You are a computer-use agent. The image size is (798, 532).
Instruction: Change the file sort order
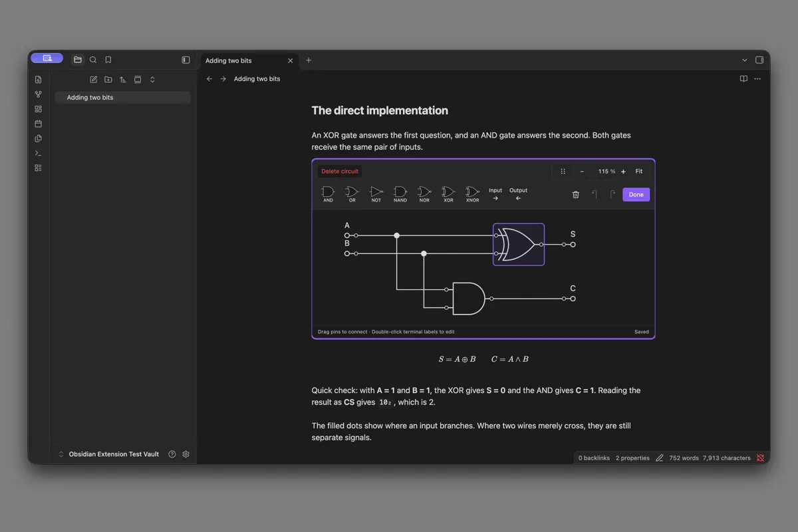(x=123, y=80)
